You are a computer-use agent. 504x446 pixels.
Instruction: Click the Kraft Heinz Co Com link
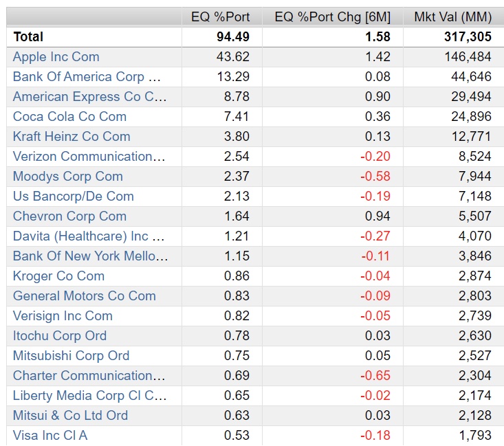tap(72, 137)
